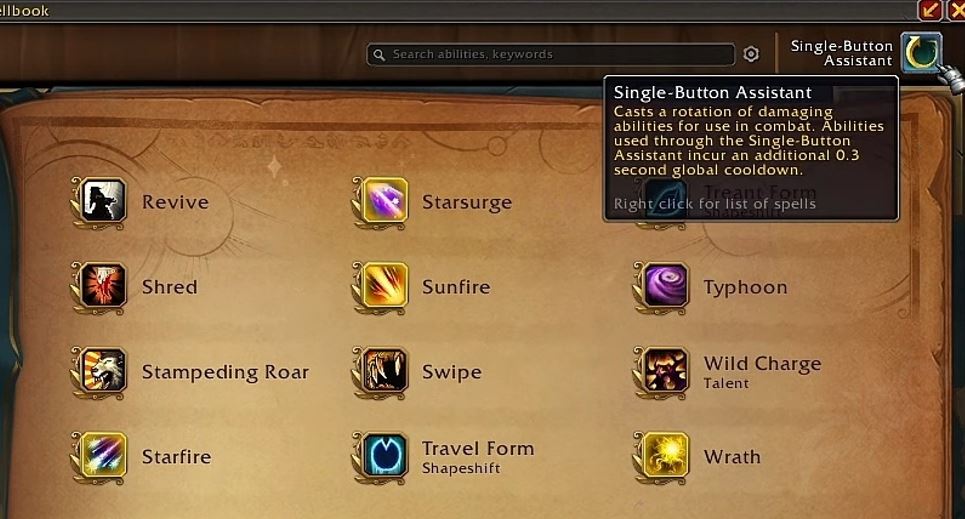
Task: Pick the Wrath spell icon
Action: 666,456
